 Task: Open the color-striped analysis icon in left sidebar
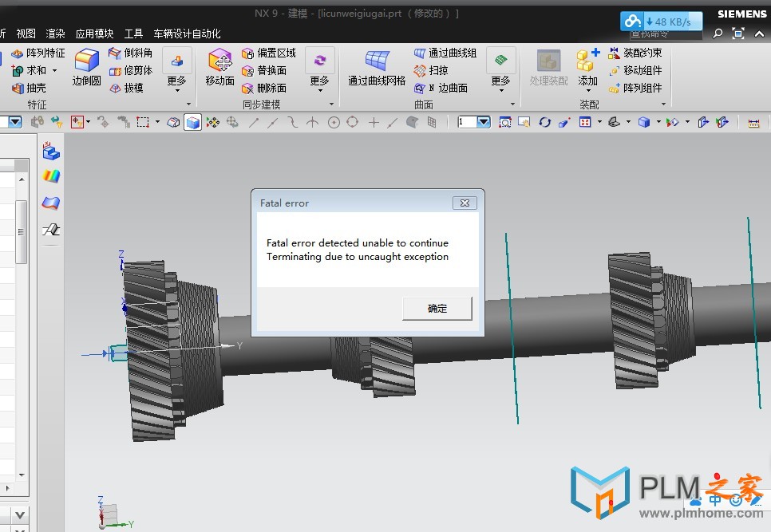point(51,175)
